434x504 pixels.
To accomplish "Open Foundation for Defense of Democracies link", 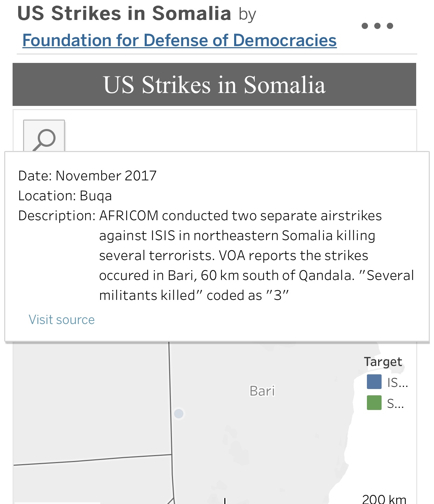I will 179,40.
